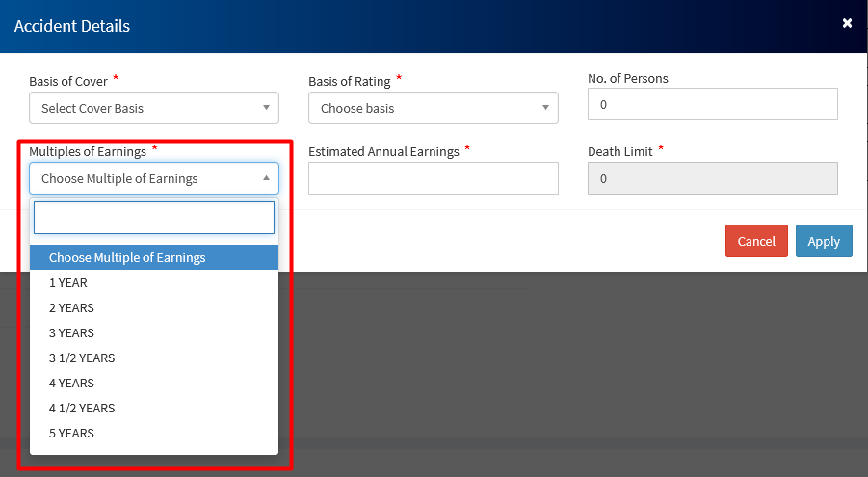Choose 4 YEARS from the list

coord(71,384)
